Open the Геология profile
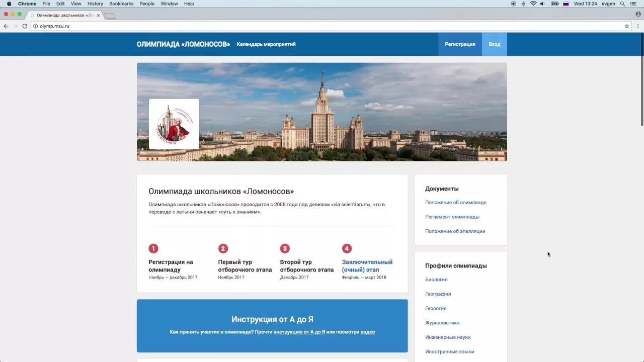This screenshot has height=362, width=644. click(x=436, y=308)
